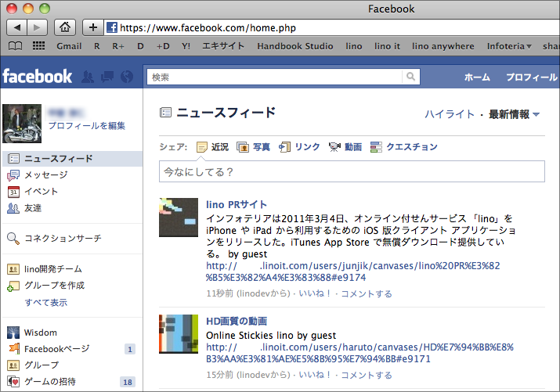This screenshot has width=560, height=392.
Task: Click the search magnifier button
Action: coord(410,77)
